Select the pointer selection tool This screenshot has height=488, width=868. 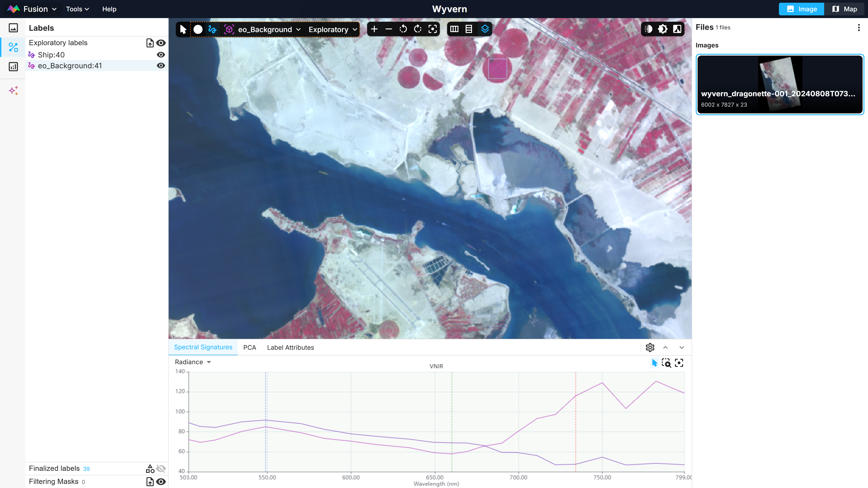point(183,29)
